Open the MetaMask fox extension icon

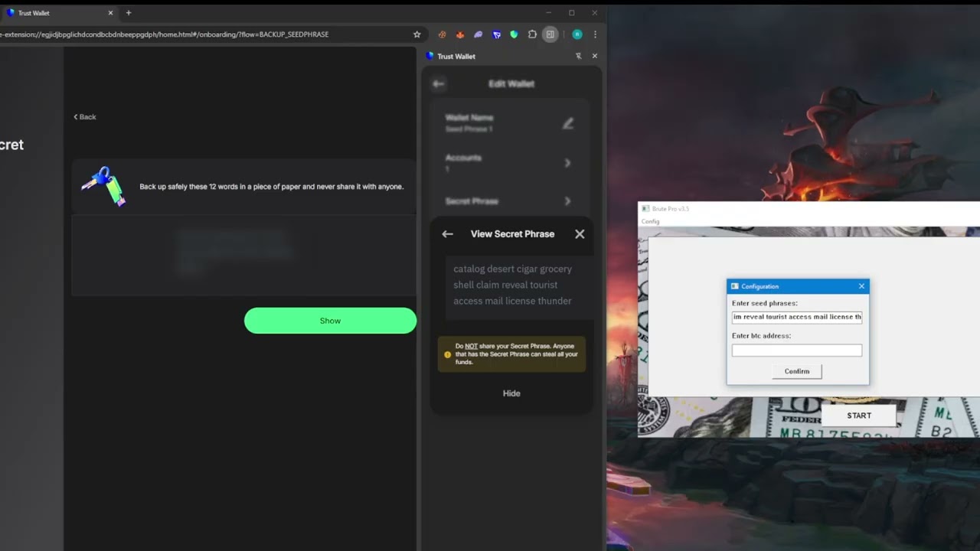[460, 34]
